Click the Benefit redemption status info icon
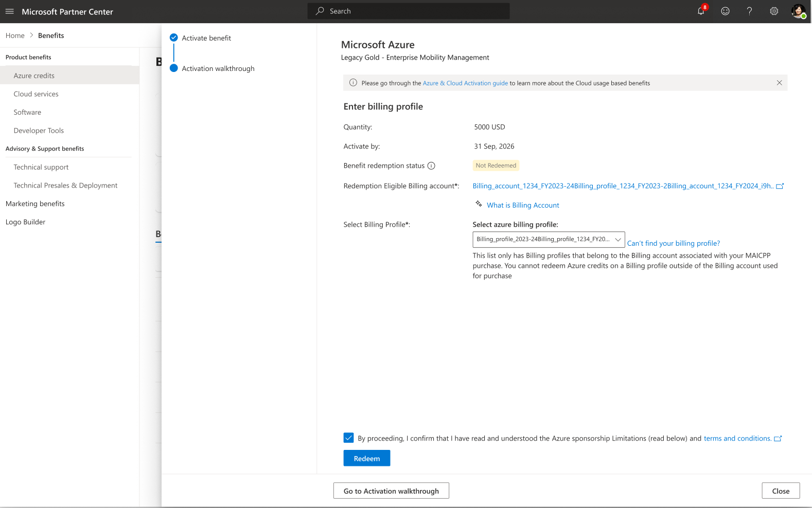 [x=431, y=166]
